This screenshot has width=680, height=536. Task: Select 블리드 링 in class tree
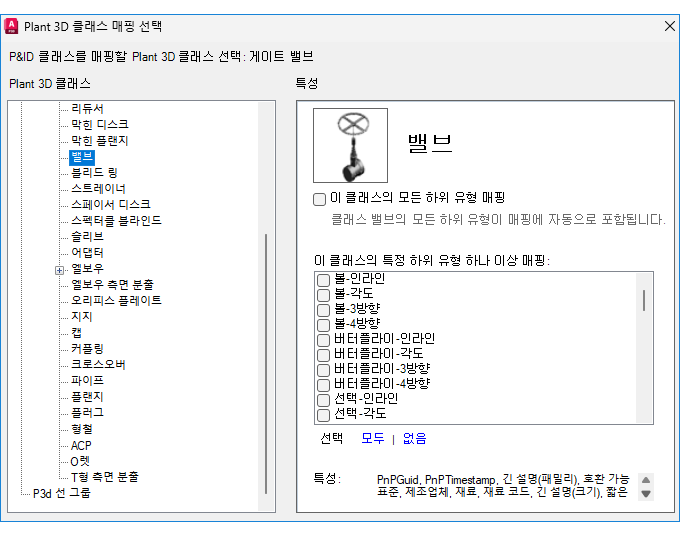(94, 173)
